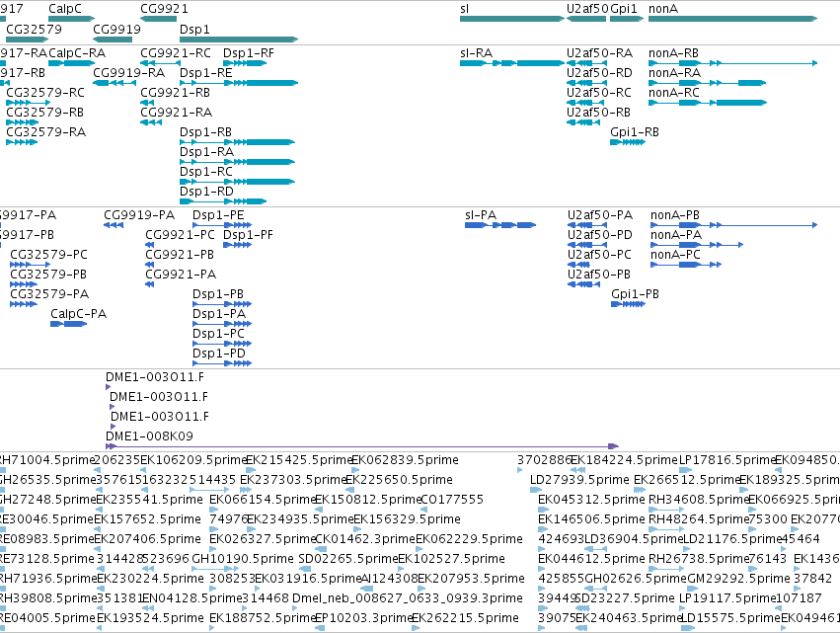Click protein CG9921-PC
The width and height of the screenshot is (840, 633).
[149, 245]
